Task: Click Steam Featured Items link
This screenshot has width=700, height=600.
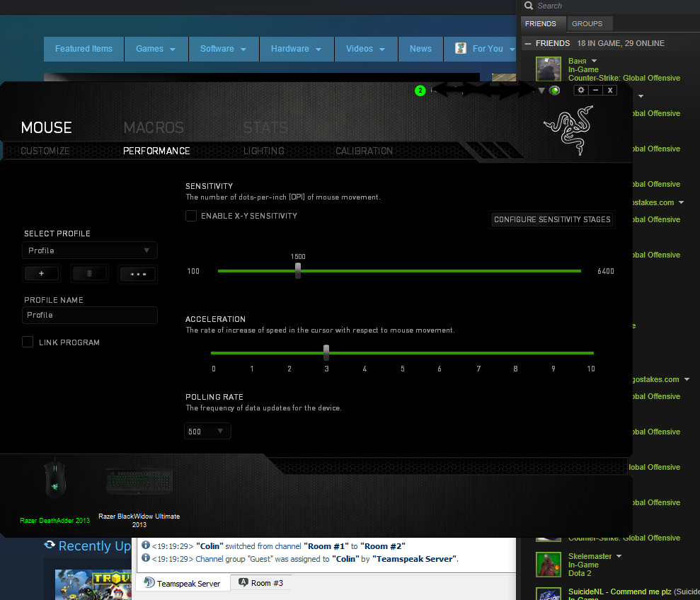Action: pos(84,49)
